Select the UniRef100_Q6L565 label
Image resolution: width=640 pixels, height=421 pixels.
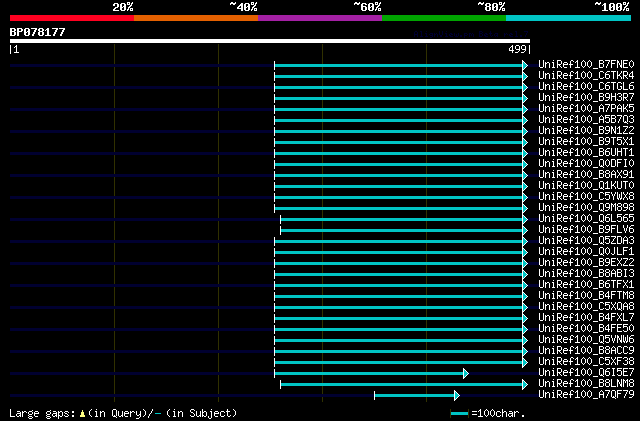click(x=586, y=219)
